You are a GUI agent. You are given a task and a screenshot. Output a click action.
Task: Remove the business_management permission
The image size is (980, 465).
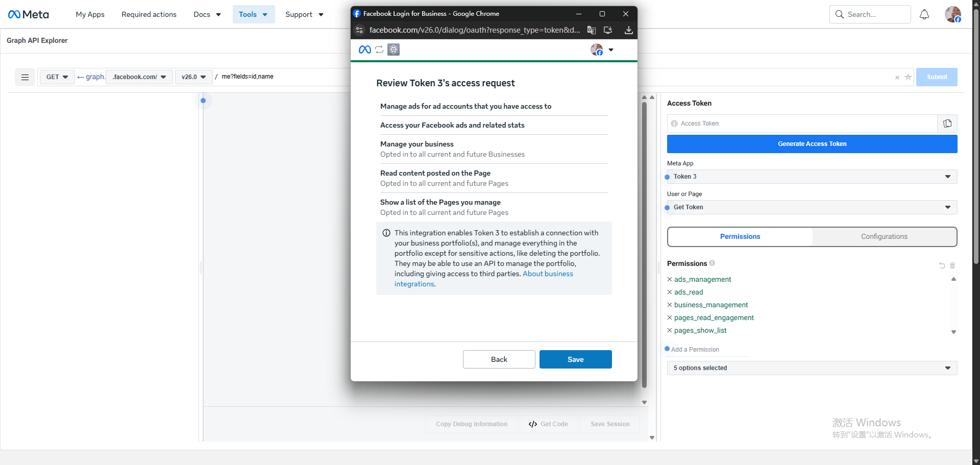(670, 305)
